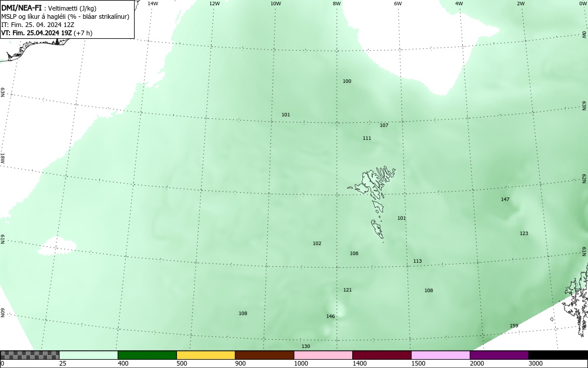Click the "DMI/NEA-FI" title text
Image resolution: width=588 pixels, height=368 pixels.
21,8
